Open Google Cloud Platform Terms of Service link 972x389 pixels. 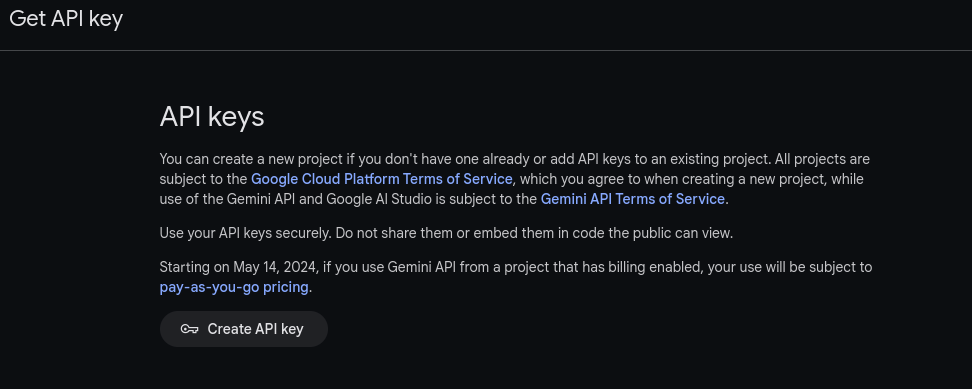tap(381, 179)
